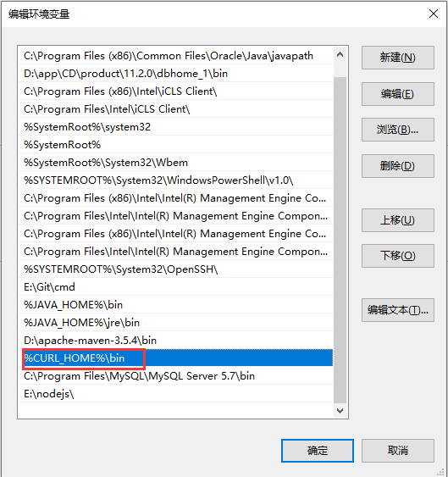448x477 pixels.
Task: Select D:\app\CD\product\11.2.0\dbhome_1\bin entry
Action: (175, 74)
